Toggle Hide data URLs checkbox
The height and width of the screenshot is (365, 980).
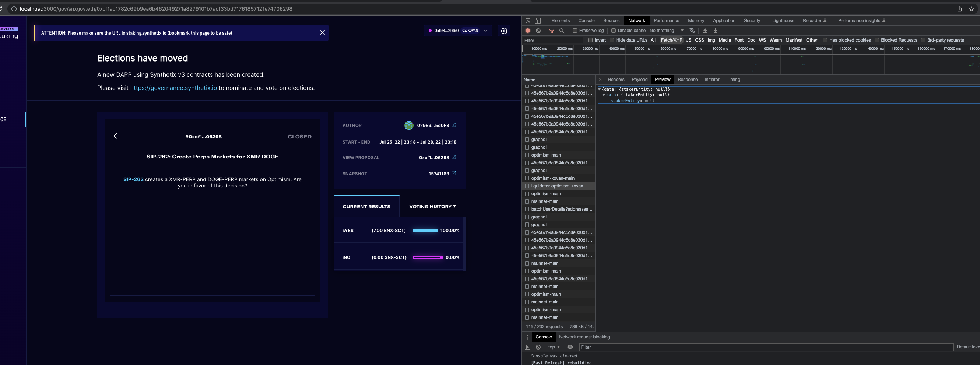(x=611, y=40)
